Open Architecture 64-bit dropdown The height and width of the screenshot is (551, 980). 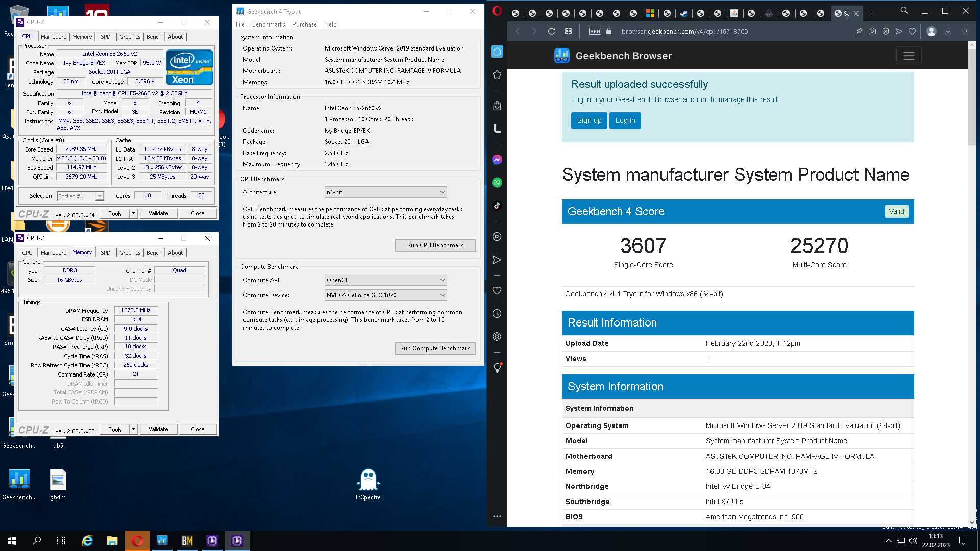coord(385,192)
